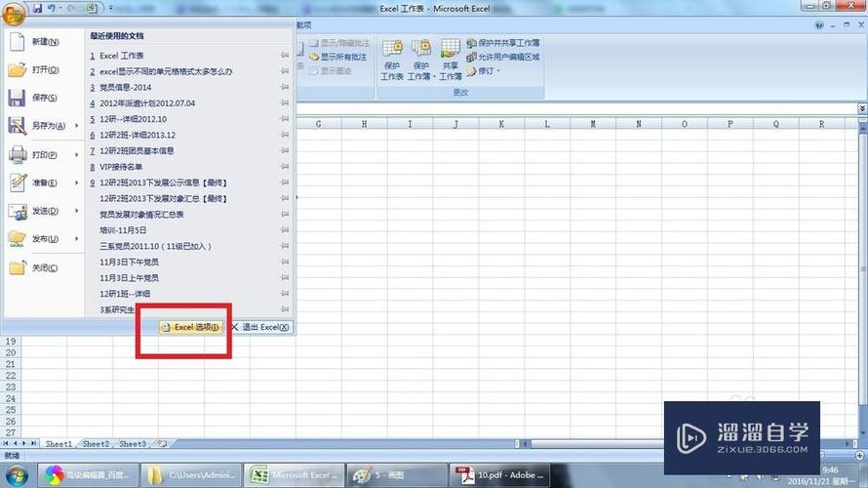Screen dimensions: 868x488
Task: Click the first-sheet navigation arrow
Action: pyautogui.click(x=6, y=444)
